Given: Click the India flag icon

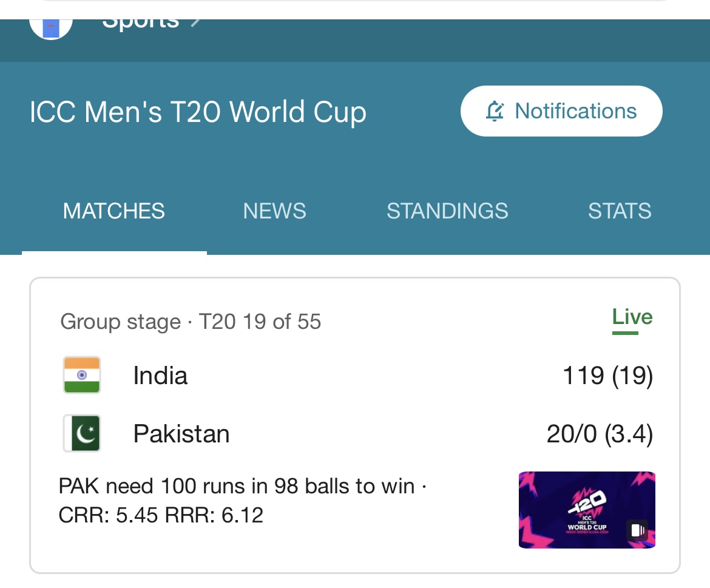Looking at the screenshot, I should pos(82,375).
